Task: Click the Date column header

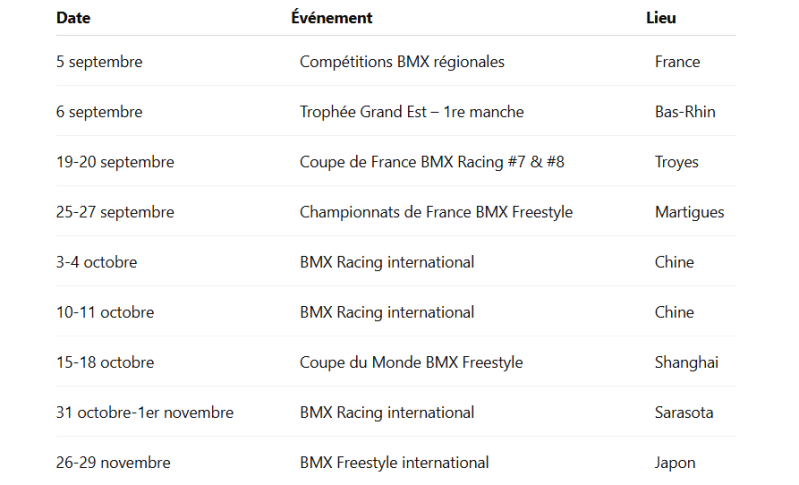Action: pos(73,18)
